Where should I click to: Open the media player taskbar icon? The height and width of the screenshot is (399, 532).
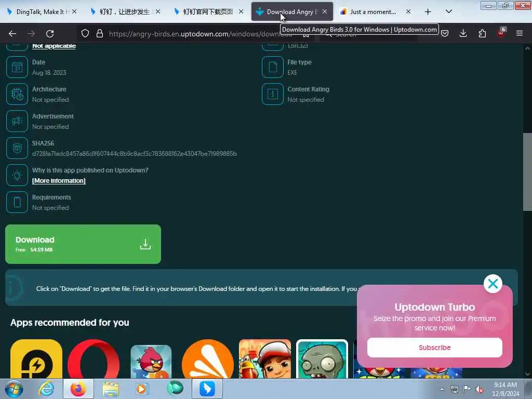pyautogui.click(x=142, y=389)
